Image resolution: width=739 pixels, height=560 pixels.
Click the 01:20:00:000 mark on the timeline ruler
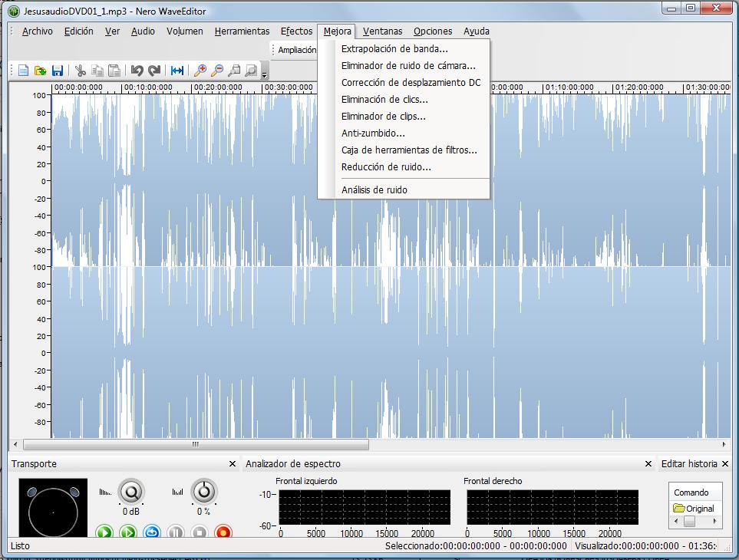click(x=638, y=87)
